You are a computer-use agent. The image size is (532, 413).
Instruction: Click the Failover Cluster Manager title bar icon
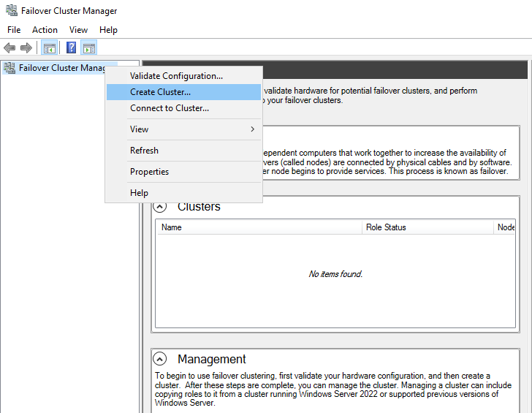[12, 10]
